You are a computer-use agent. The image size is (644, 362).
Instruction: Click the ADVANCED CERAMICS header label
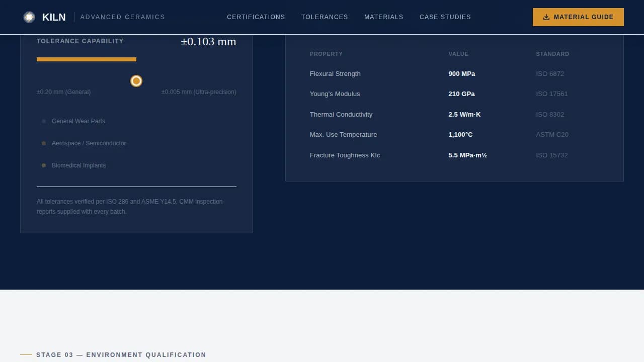click(x=123, y=17)
